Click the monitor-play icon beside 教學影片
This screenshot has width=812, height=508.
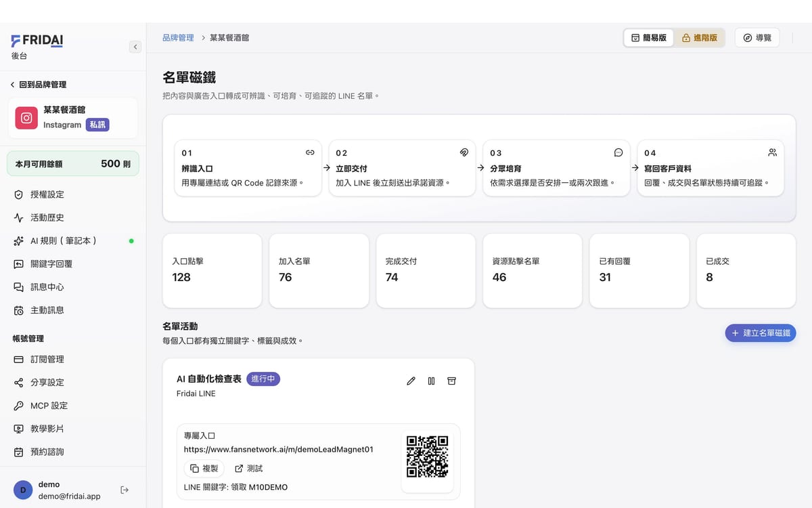point(19,428)
